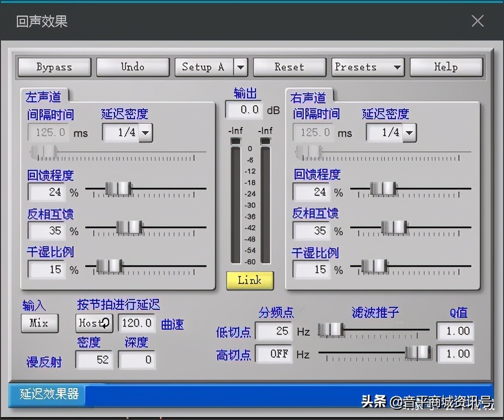Click the Undo button
The height and width of the screenshot is (420, 504).
(x=132, y=67)
